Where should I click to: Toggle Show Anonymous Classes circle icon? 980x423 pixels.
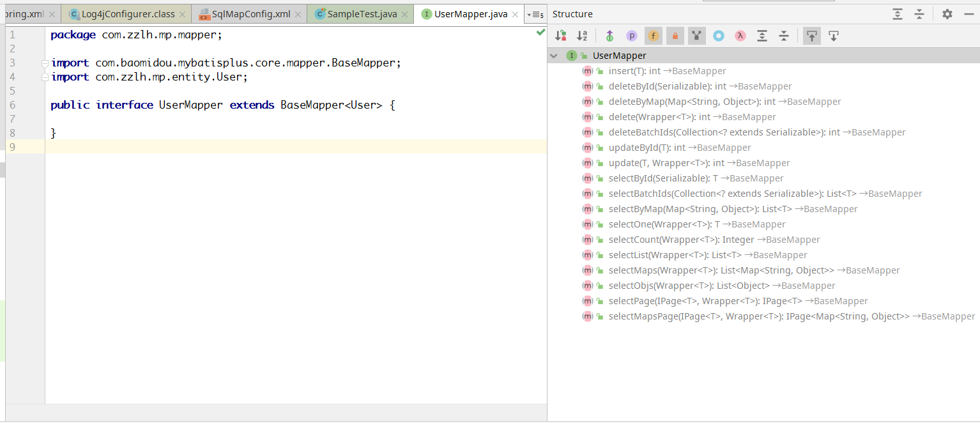(719, 36)
